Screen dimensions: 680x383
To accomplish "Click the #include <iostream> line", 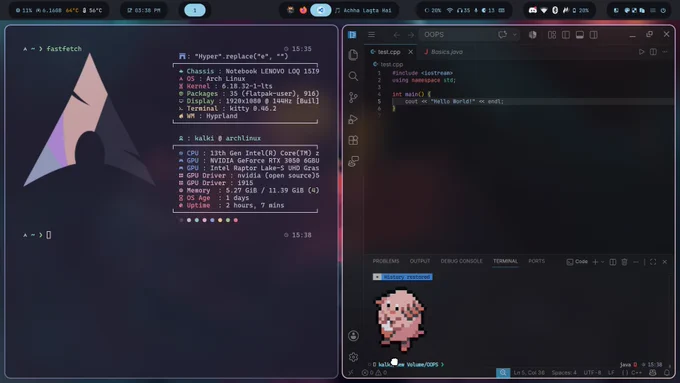I will pyautogui.click(x=422, y=73).
